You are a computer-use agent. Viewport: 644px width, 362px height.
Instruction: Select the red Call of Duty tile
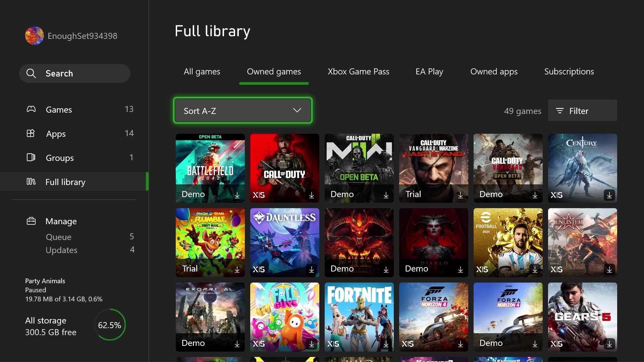[285, 168]
